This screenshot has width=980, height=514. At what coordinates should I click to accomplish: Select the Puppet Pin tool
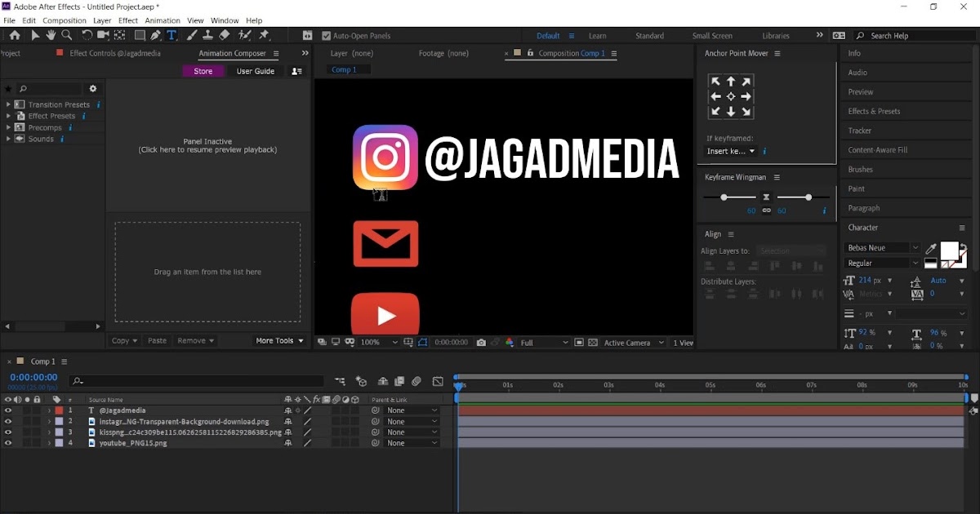pyautogui.click(x=263, y=35)
